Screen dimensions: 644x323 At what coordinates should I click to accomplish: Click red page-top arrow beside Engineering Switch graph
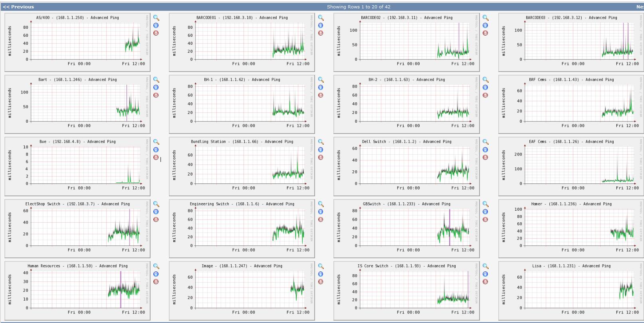pyautogui.click(x=321, y=219)
